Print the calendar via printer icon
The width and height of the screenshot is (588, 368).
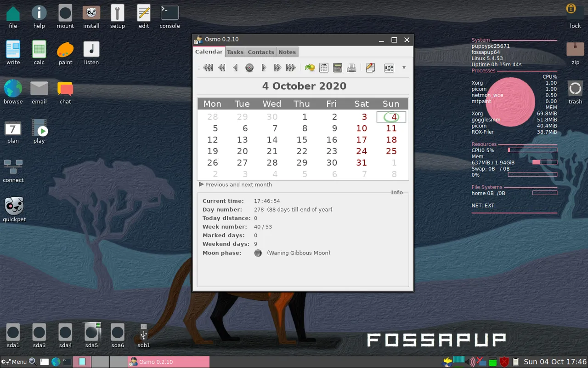pyautogui.click(x=352, y=68)
